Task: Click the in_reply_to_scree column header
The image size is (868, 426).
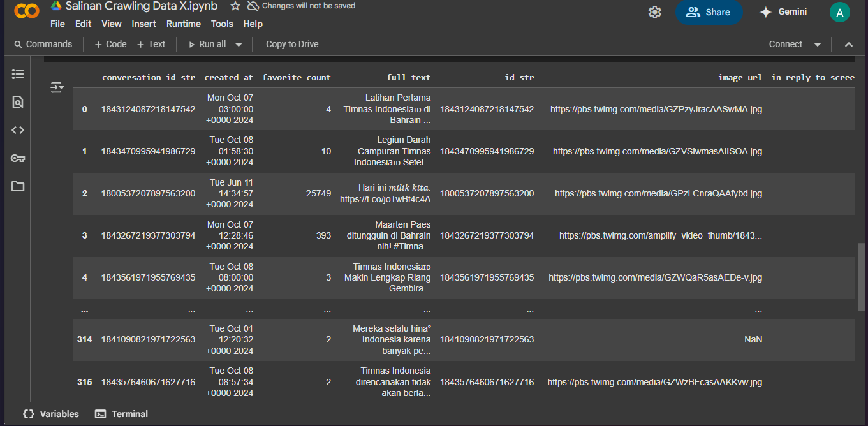Action: pos(813,77)
